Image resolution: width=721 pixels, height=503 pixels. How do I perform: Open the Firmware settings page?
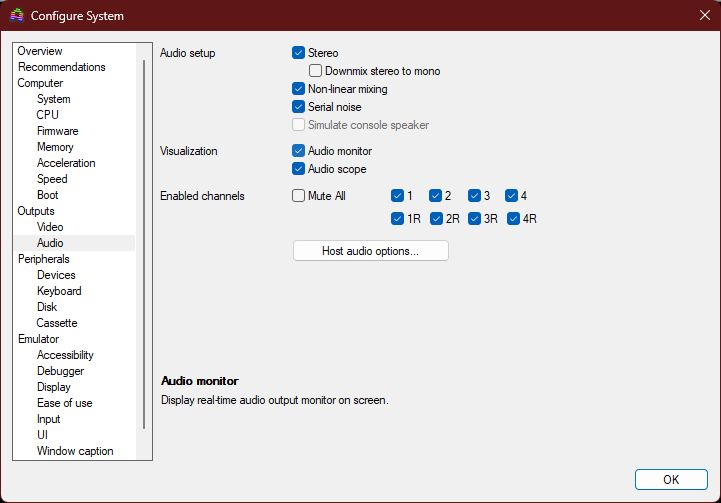[x=57, y=131]
